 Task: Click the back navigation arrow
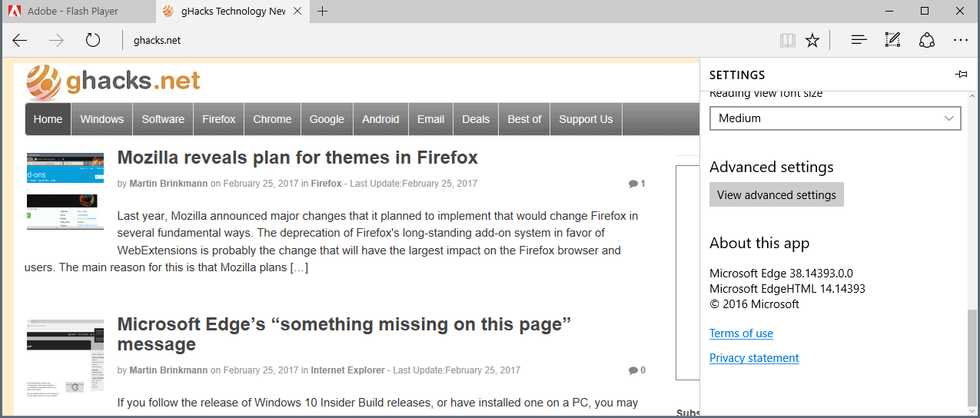pyautogui.click(x=20, y=40)
